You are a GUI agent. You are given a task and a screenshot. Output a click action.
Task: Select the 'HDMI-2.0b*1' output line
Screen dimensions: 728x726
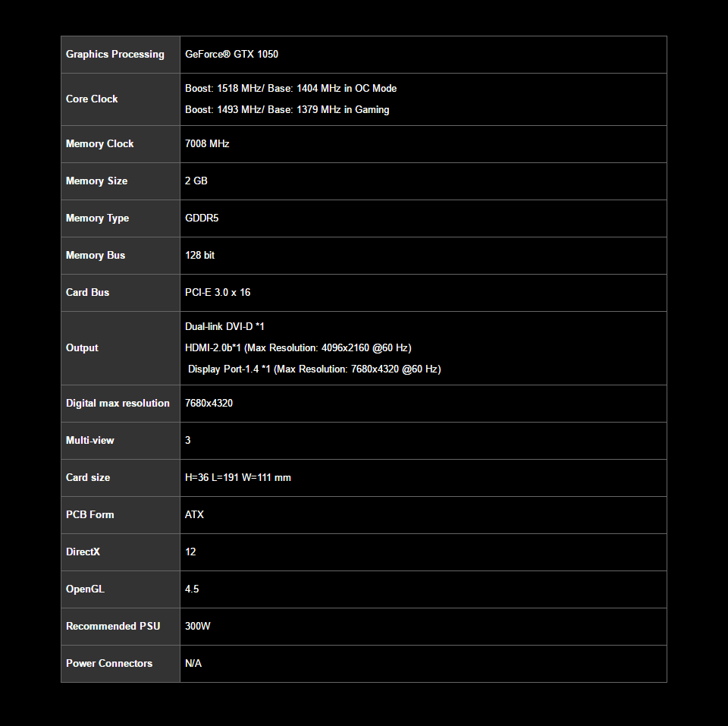coord(298,348)
